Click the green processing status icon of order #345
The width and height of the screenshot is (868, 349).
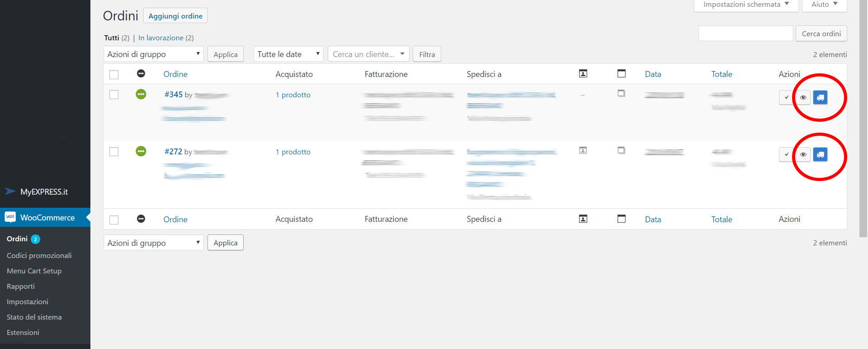(x=141, y=94)
